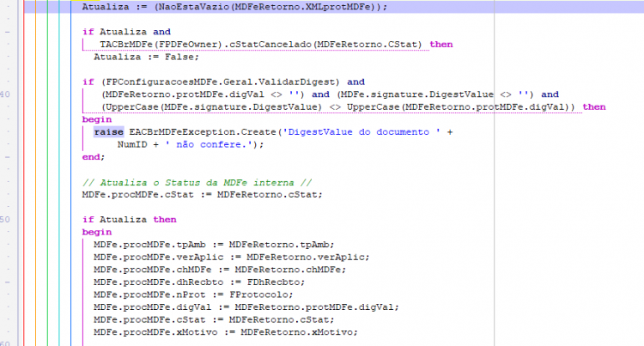The image size is (644, 346).
Task: Click the 'MDFe.procMDFe.xMotivo' assignment line
Action: tap(226, 332)
